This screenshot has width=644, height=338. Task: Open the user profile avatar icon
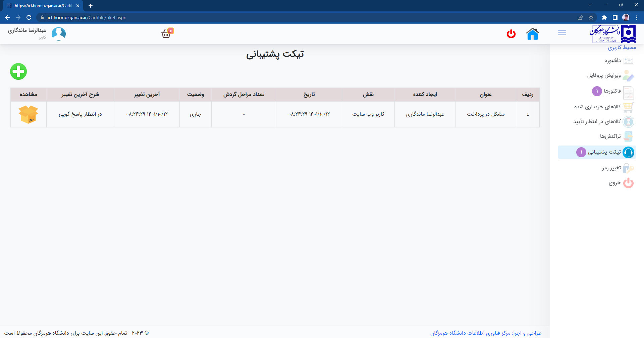pos(59,34)
